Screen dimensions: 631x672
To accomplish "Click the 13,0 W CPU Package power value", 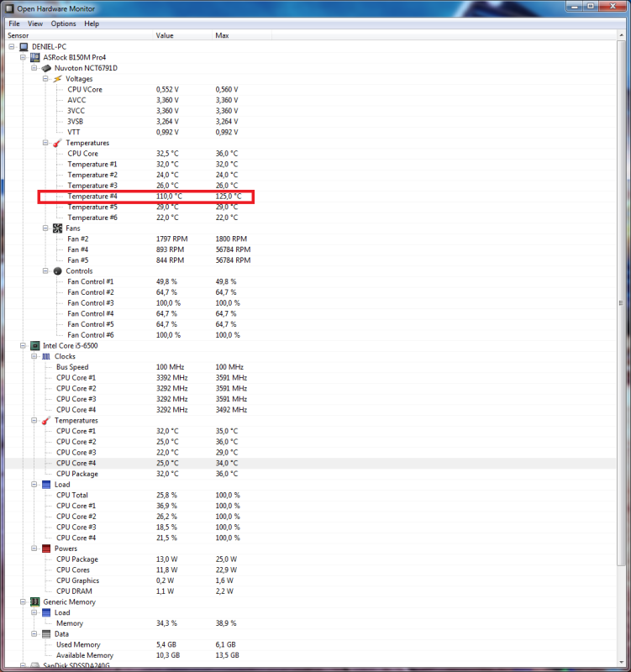I will point(166,559).
